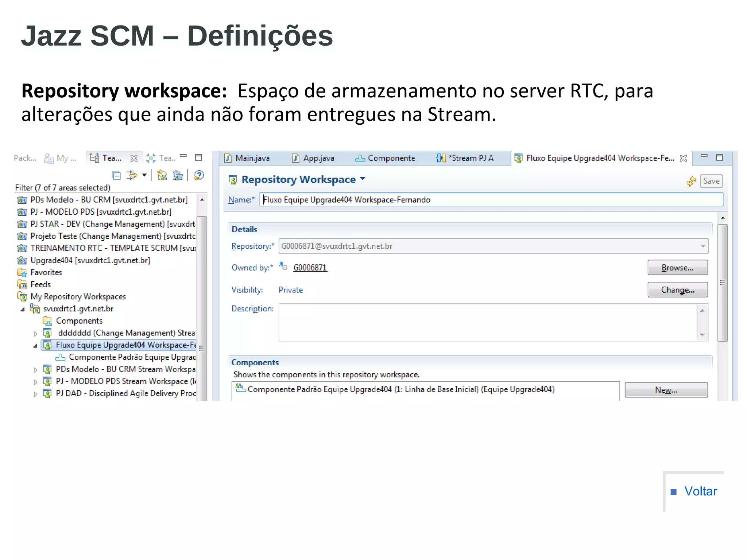Click the refresh icon beside the Save button
The height and width of the screenshot is (560, 747).
click(x=691, y=181)
